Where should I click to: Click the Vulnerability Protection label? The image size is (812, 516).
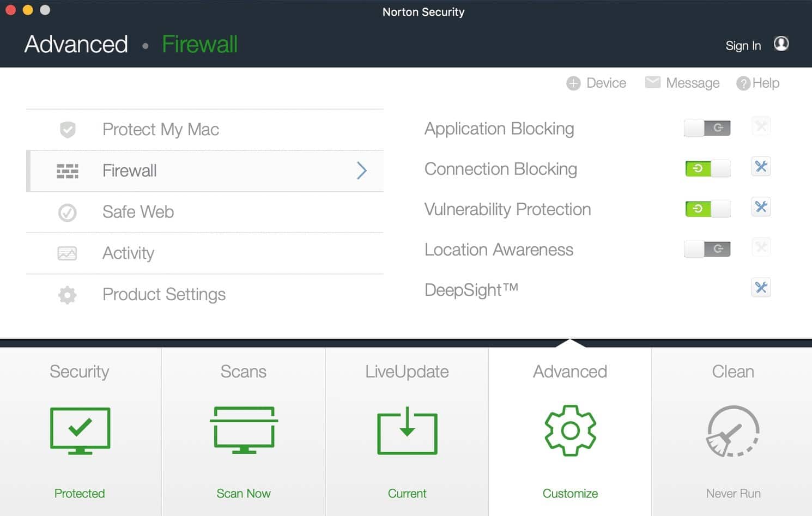tap(508, 210)
